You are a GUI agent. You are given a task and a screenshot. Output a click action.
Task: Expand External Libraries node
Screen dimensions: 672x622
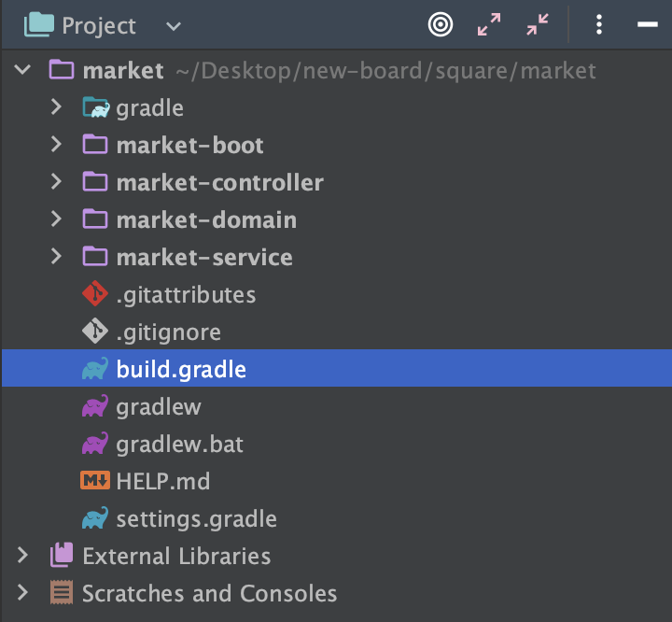pyautogui.click(x=22, y=555)
